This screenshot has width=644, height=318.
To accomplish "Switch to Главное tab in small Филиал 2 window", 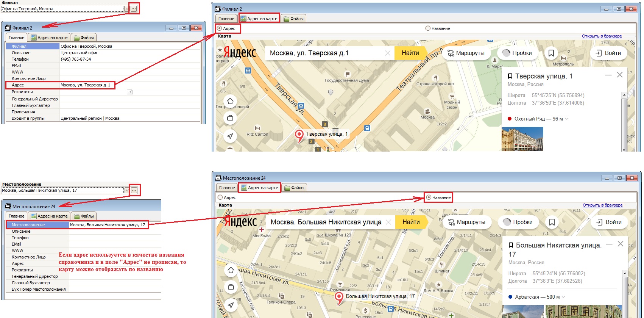I will (16, 38).
